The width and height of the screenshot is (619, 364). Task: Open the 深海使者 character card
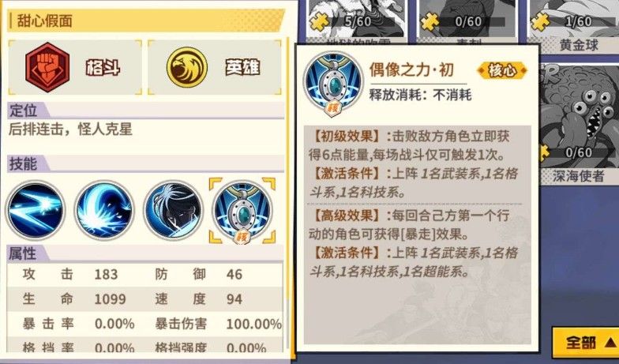[x=580, y=126]
